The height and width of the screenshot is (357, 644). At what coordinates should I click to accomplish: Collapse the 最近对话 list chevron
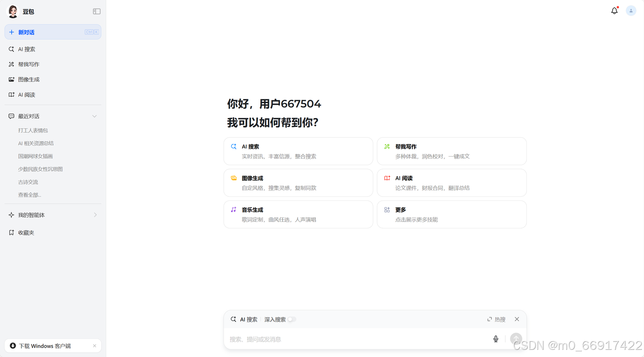94,116
